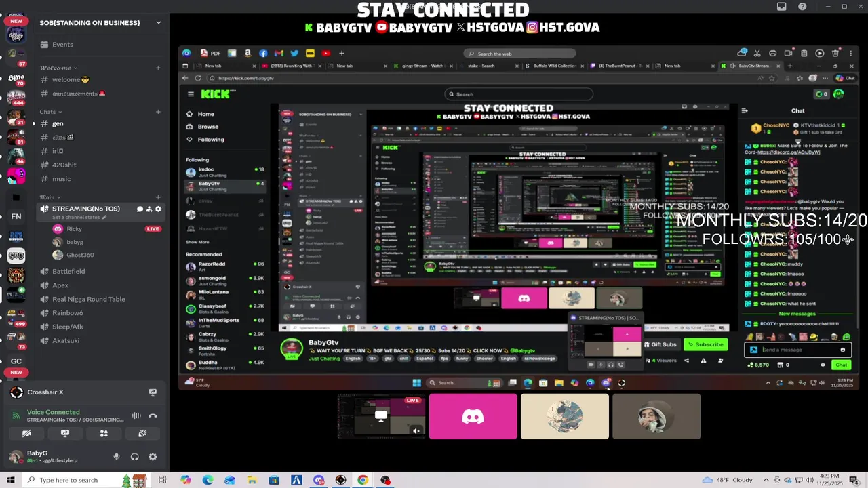Disconnect from voice with the hang-up icon

pos(153,415)
